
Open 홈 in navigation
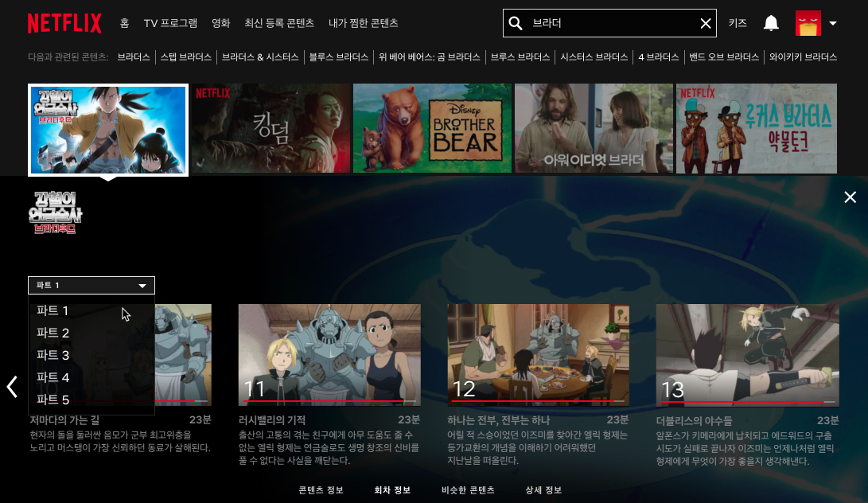click(125, 23)
